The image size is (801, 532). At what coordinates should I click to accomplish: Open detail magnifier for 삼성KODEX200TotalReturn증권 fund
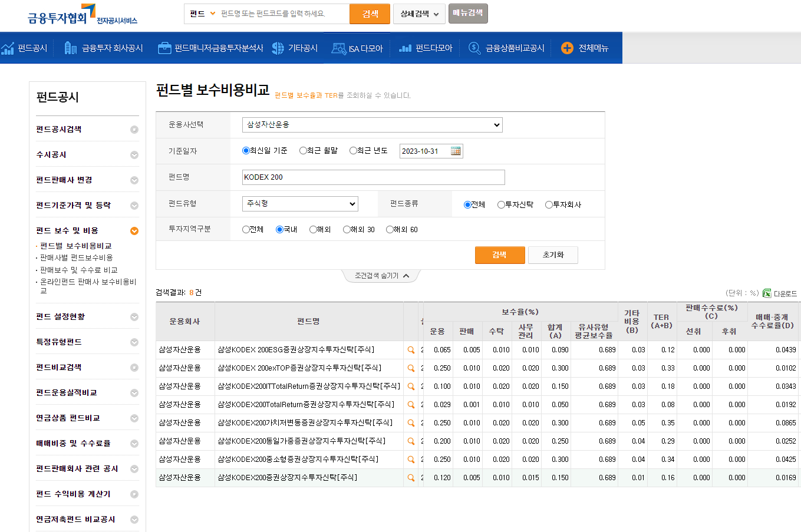click(411, 405)
